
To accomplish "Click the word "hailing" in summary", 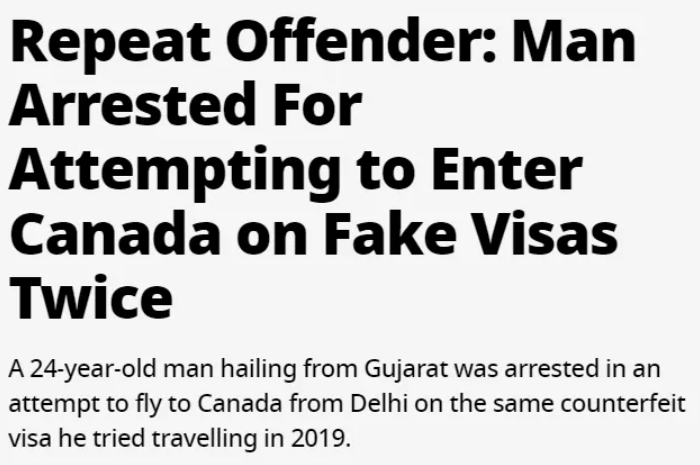I will (x=258, y=370).
